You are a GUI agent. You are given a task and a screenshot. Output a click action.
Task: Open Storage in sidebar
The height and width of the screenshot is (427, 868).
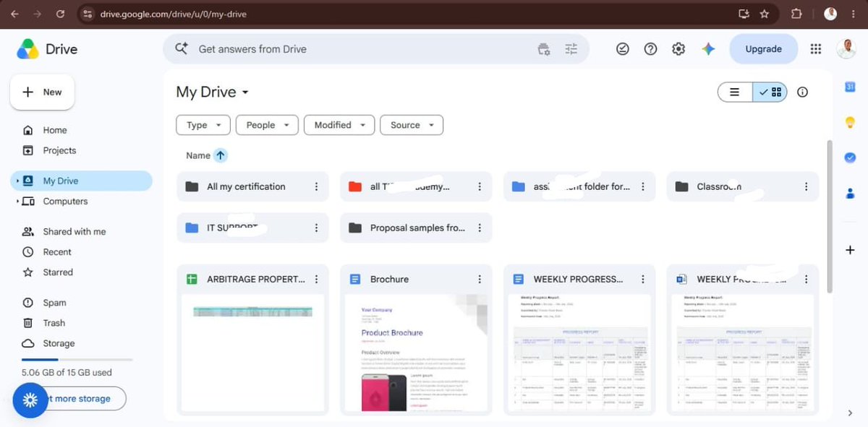pyautogui.click(x=59, y=343)
